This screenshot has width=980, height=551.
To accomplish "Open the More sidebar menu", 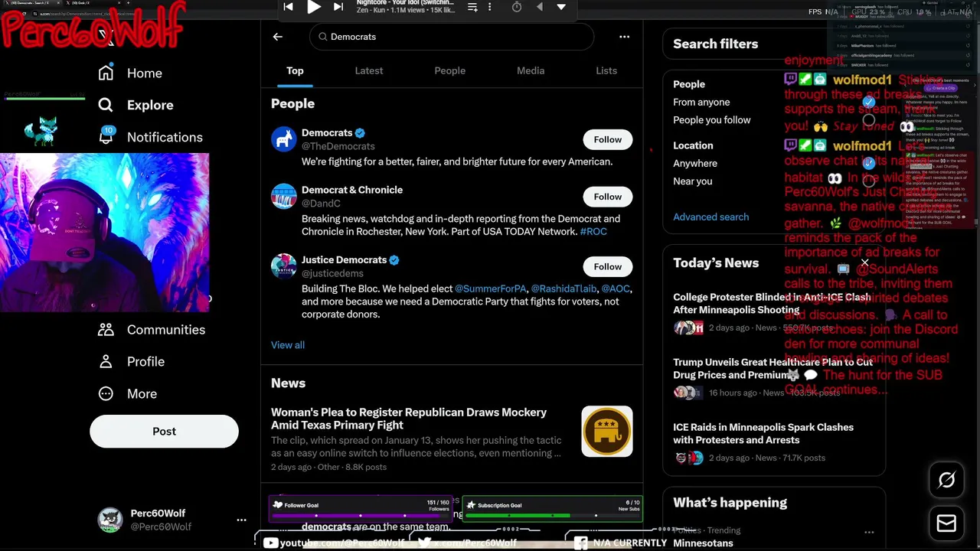I will (x=127, y=393).
